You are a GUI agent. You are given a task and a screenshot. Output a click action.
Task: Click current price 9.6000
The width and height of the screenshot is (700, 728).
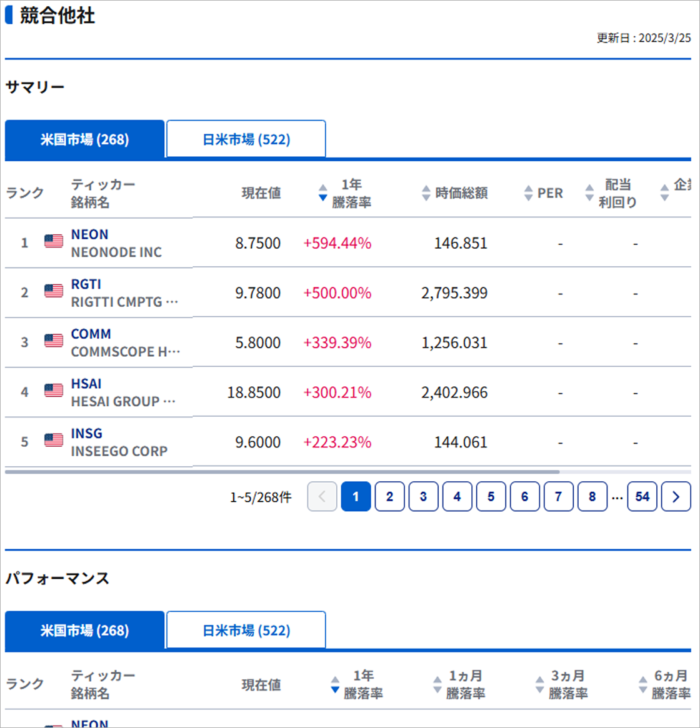tap(257, 442)
